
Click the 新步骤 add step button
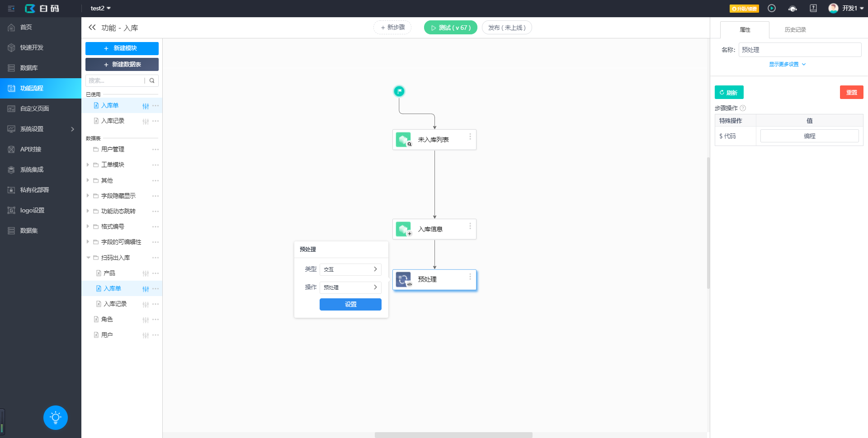point(392,28)
